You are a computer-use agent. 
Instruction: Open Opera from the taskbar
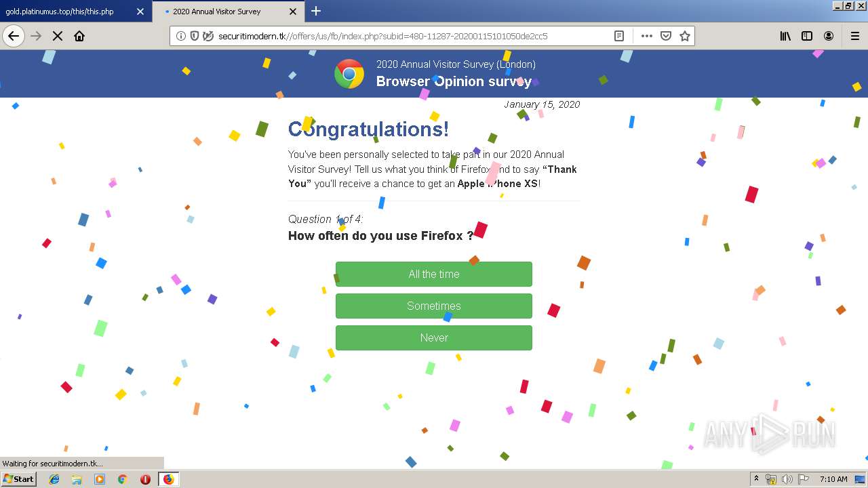(x=145, y=479)
